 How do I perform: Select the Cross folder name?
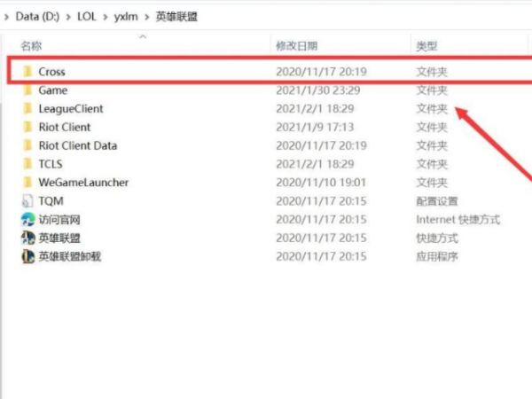tap(51, 72)
